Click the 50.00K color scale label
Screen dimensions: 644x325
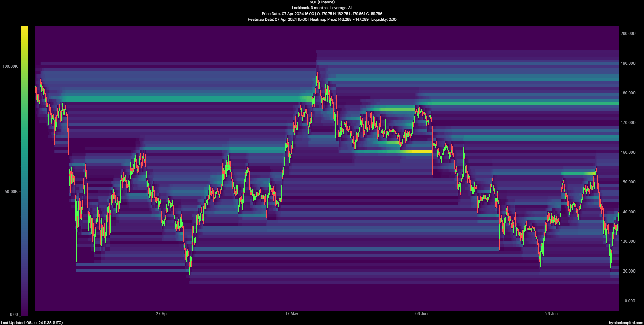pos(11,192)
